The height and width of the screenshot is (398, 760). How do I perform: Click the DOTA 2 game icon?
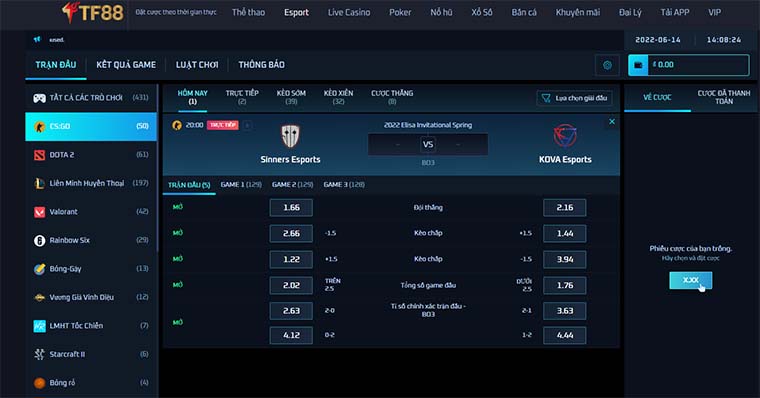[x=39, y=155]
